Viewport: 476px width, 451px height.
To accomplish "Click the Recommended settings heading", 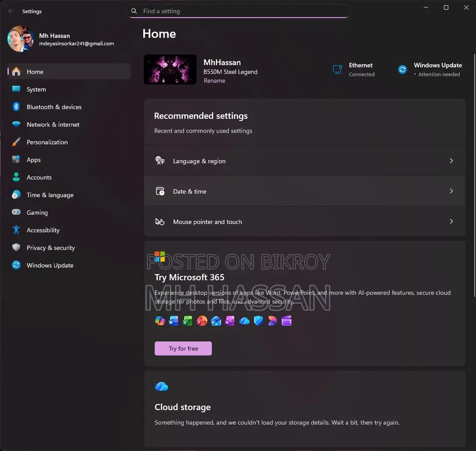I will click(201, 116).
